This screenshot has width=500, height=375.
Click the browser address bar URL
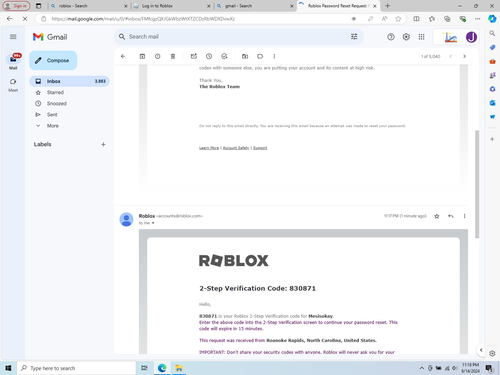[143, 19]
